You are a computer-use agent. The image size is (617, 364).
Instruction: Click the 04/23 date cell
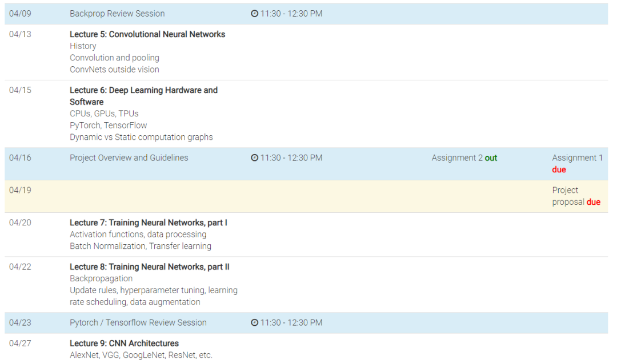pyautogui.click(x=20, y=323)
